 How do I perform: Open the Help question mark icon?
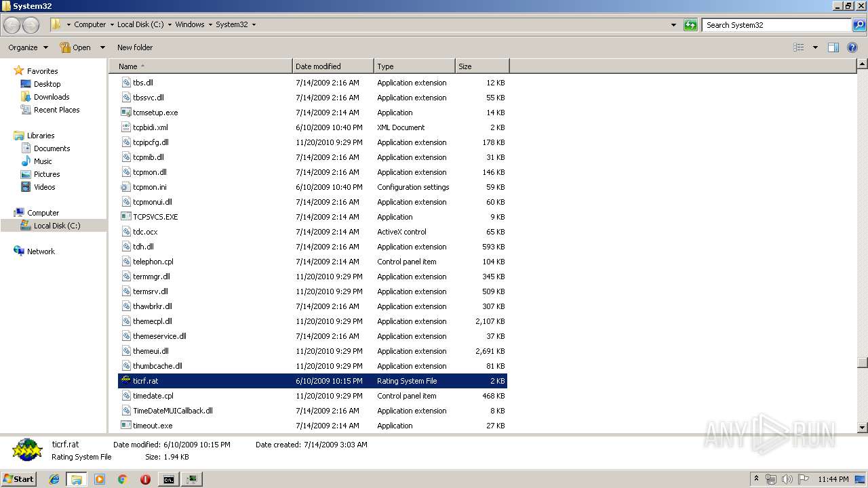coord(852,47)
